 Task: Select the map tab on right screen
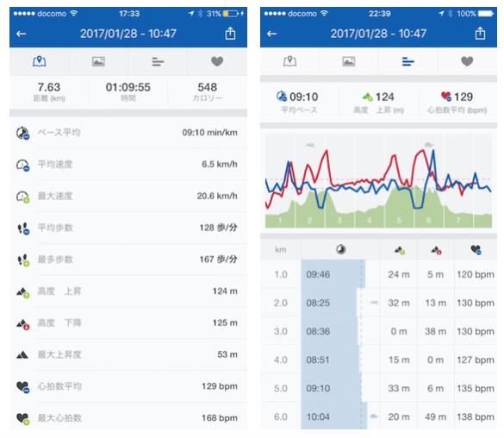pyautogui.click(x=289, y=61)
